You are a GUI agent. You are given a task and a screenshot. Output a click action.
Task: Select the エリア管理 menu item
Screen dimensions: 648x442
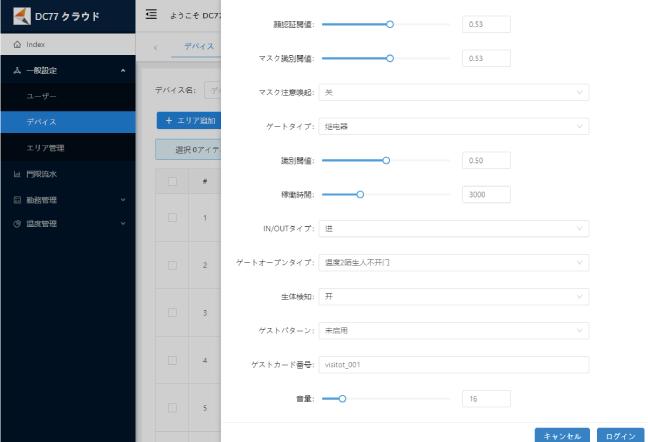(x=45, y=148)
